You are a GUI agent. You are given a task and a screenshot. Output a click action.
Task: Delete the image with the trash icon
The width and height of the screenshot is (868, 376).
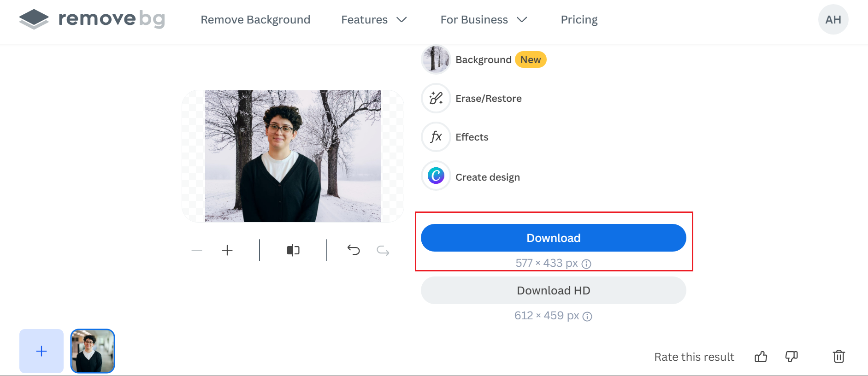point(839,357)
